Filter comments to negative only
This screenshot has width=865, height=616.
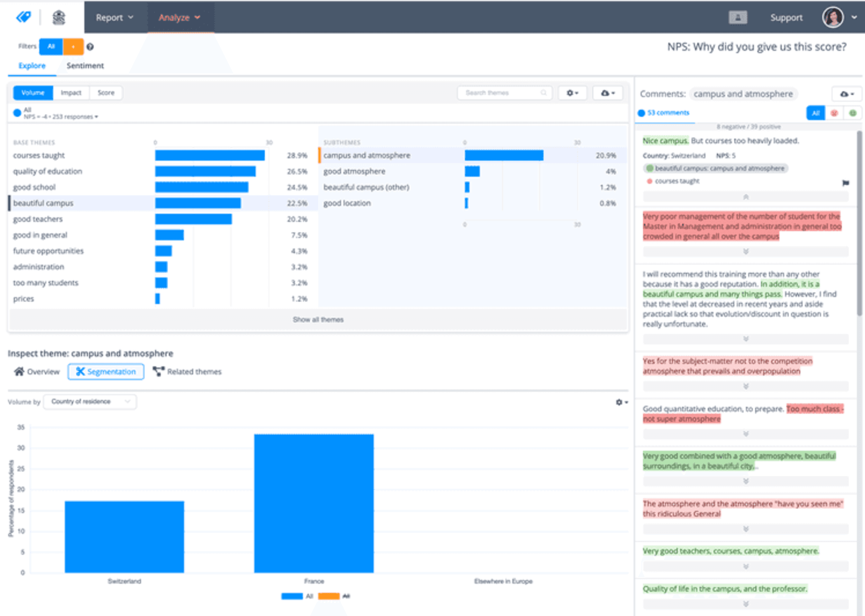coord(834,113)
